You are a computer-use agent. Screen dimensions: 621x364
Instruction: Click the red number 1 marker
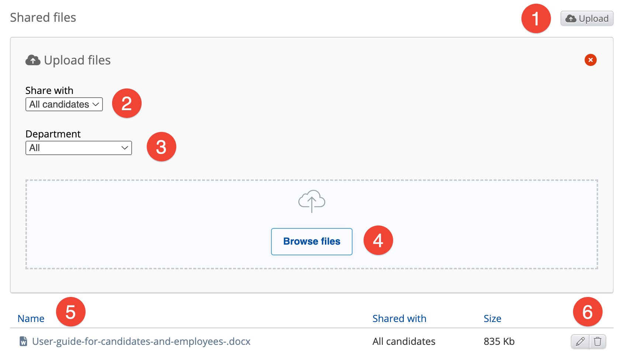point(536,18)
